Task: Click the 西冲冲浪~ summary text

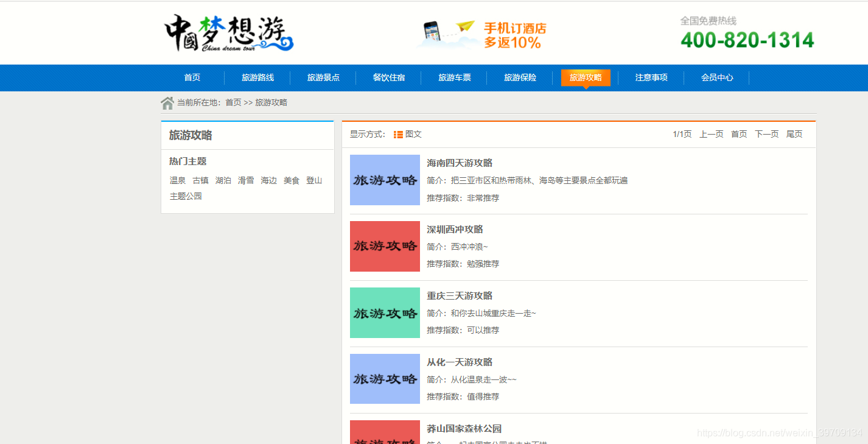Action: [469, 247]
